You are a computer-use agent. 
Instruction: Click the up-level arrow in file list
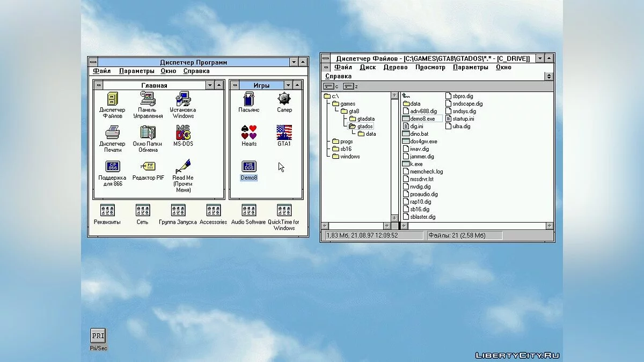tap(406, 96)
